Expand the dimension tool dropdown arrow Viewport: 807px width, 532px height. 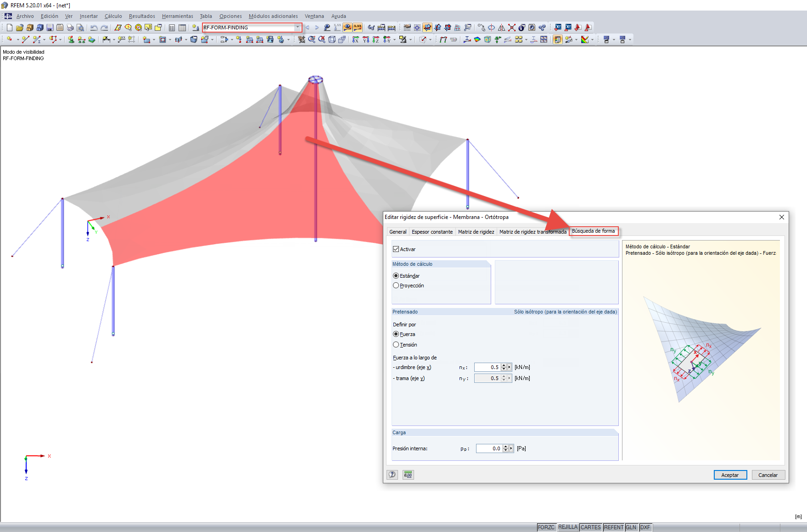coord(114,39)
